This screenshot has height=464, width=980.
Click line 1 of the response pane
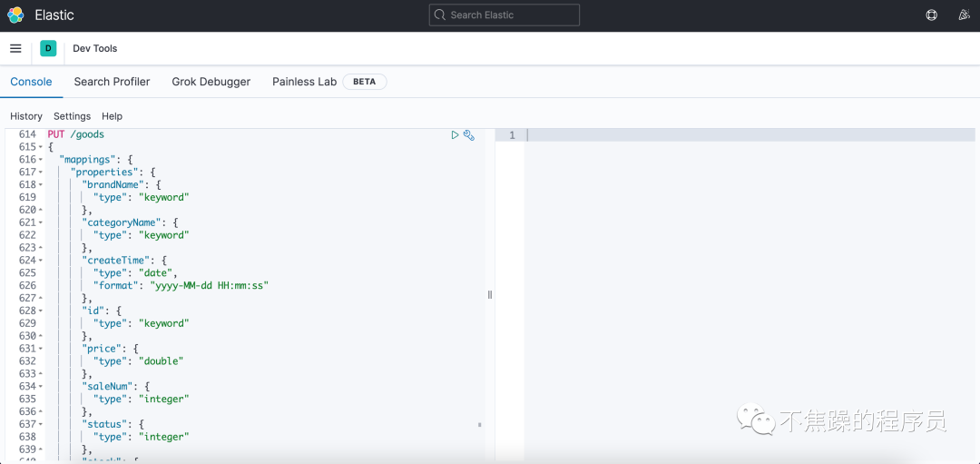(750, 134)
